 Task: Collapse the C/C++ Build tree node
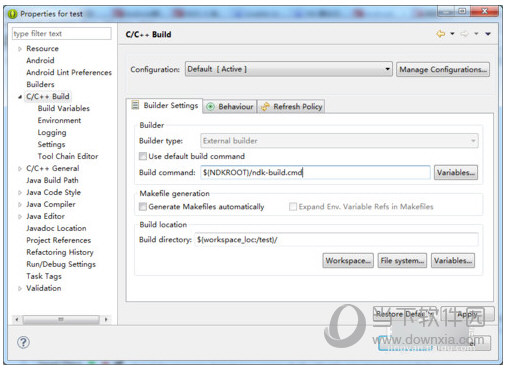pos(20,97)
